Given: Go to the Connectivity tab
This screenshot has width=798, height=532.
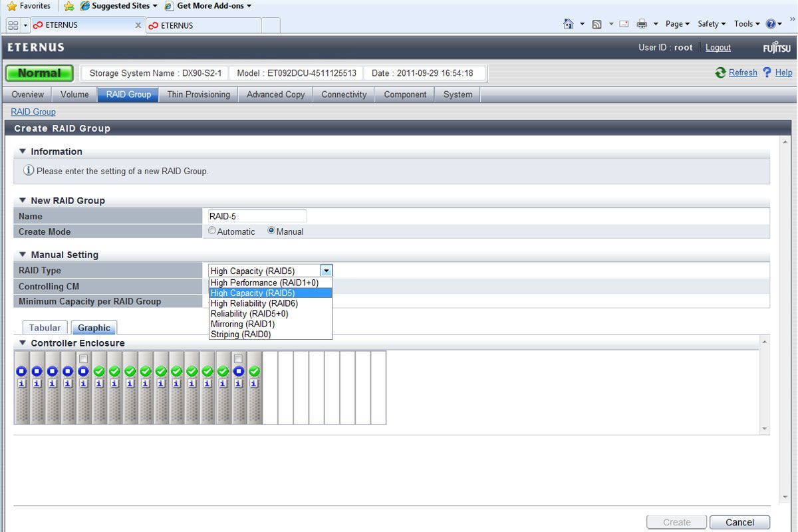Looking at the screenshot, I should 344,94.
